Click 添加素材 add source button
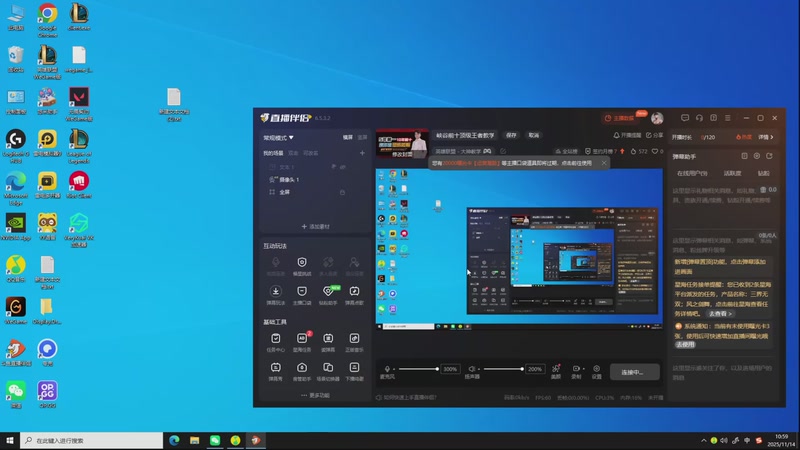 315,227
